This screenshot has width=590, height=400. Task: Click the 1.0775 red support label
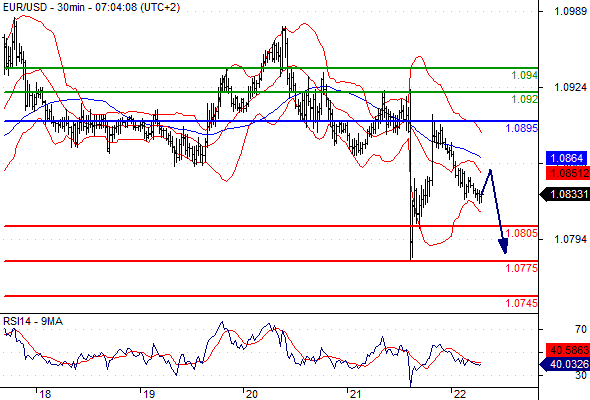click(522, 268)
